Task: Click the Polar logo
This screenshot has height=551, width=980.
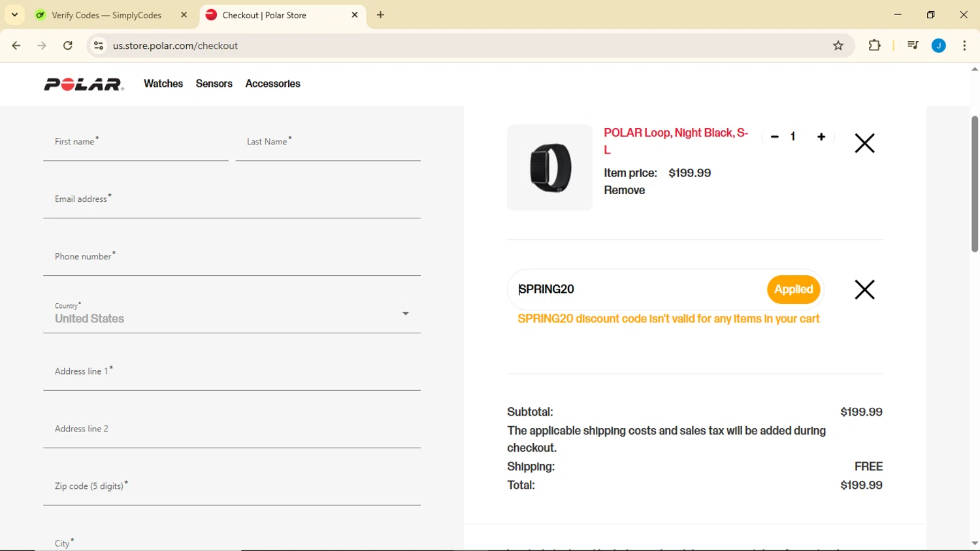Action: [84, 84]
